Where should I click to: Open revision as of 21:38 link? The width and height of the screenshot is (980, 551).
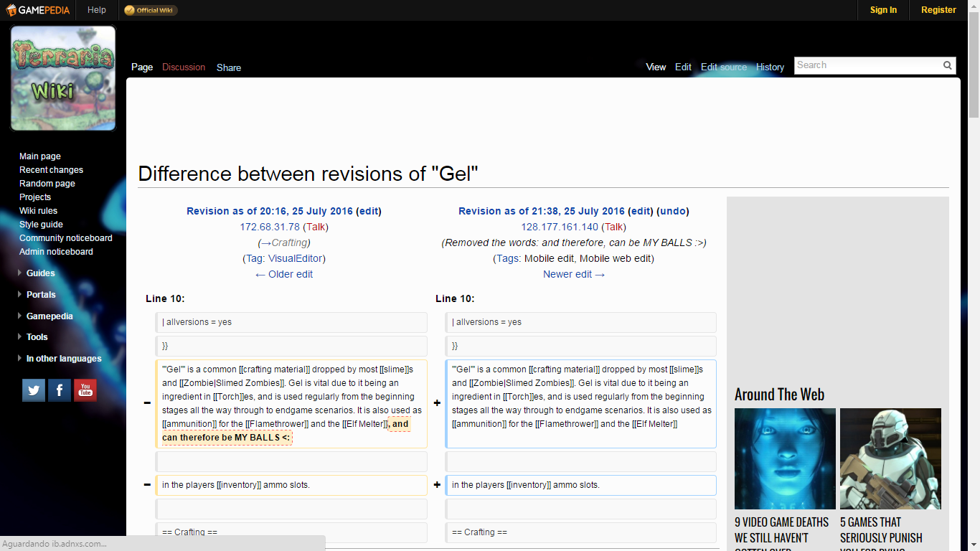pos(542,211)
